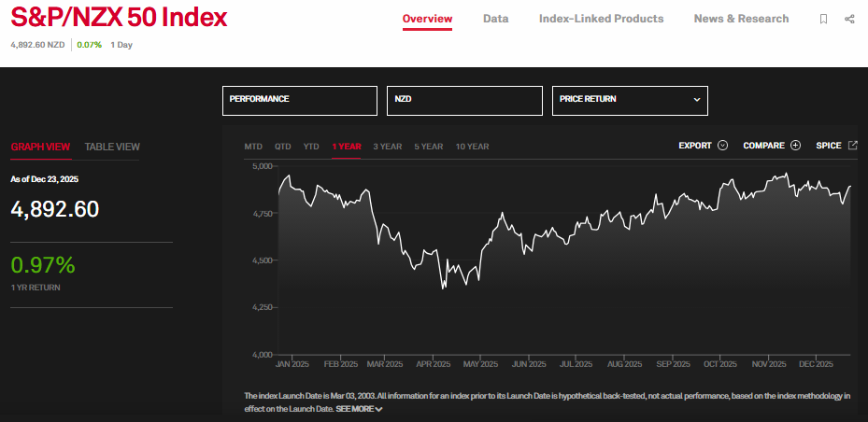Open News & Research tab
This screenshot has height=422, width=868.
[741, 19]
